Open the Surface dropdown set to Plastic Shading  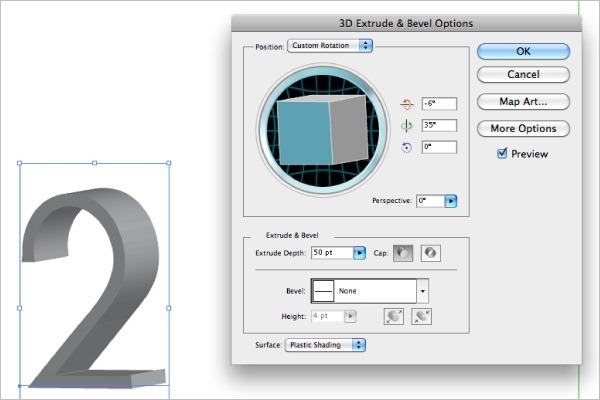point(325,345)
